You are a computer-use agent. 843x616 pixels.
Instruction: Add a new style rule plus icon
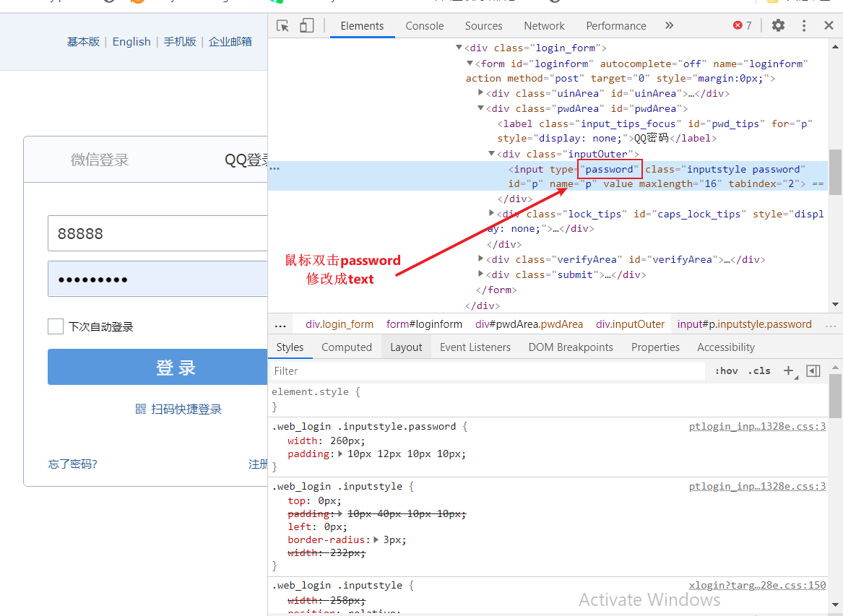788,370
